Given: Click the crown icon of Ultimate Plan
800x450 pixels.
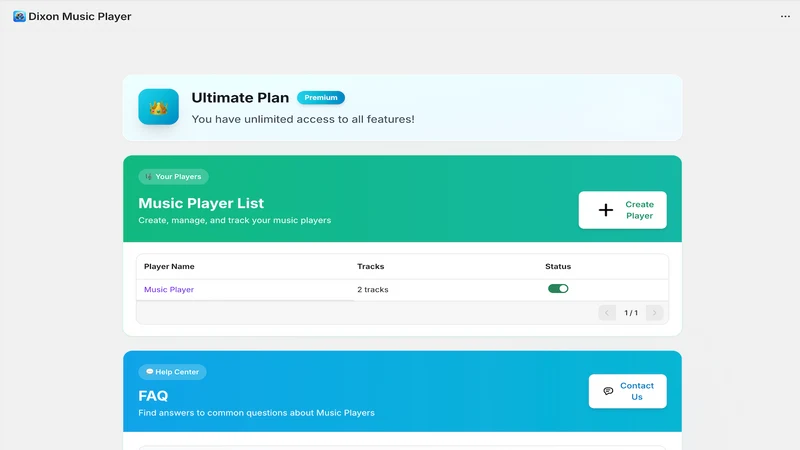Looking at the screenshot, I should click(x=159, y=107).
